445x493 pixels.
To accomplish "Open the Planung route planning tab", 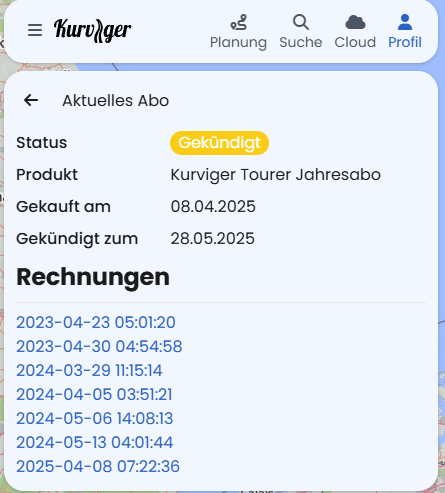I will pos(238,32).
